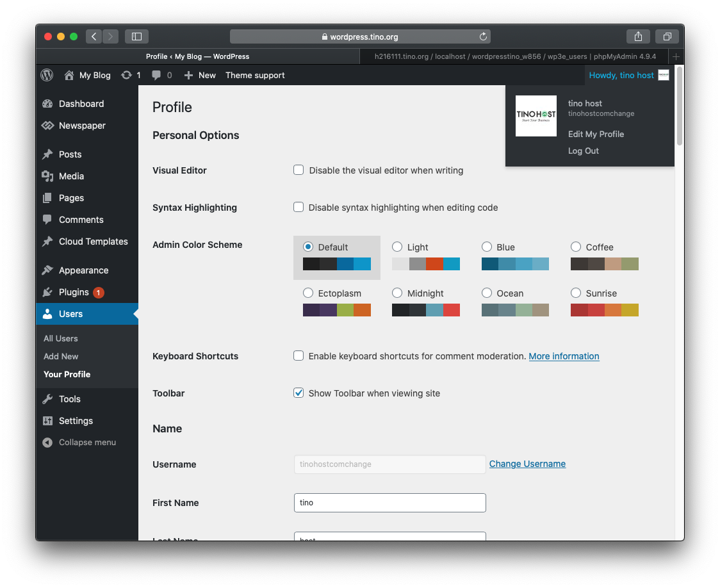Check 'Disable the visual editor when writing'
Screen dimensions: 720x588
[299, 170]
